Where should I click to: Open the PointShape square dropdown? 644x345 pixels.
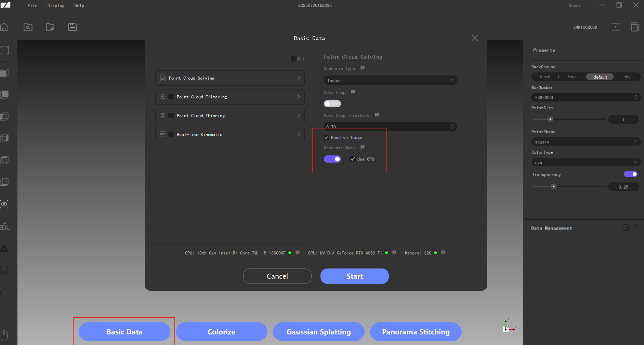[586, 142]
